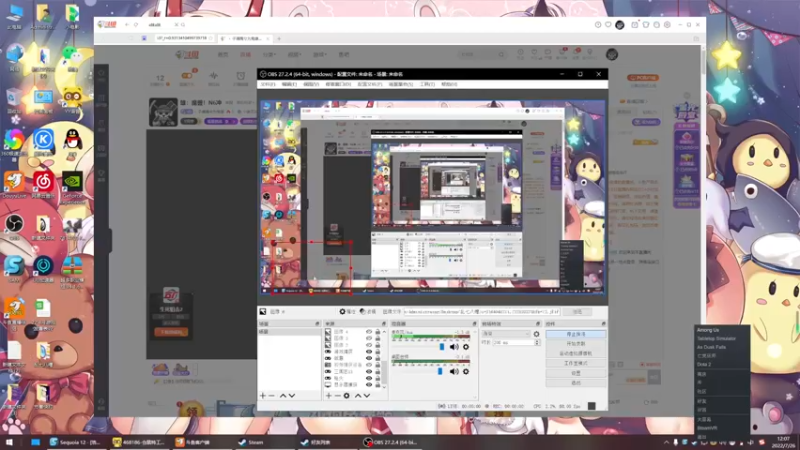
Task: Open GeForce Experience desktop icon
Action: point(72,186)
